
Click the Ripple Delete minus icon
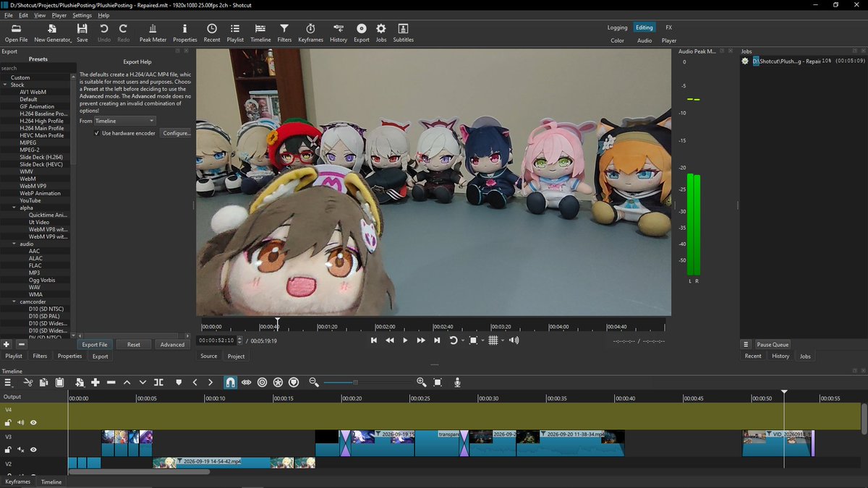[x=111, y=382]
